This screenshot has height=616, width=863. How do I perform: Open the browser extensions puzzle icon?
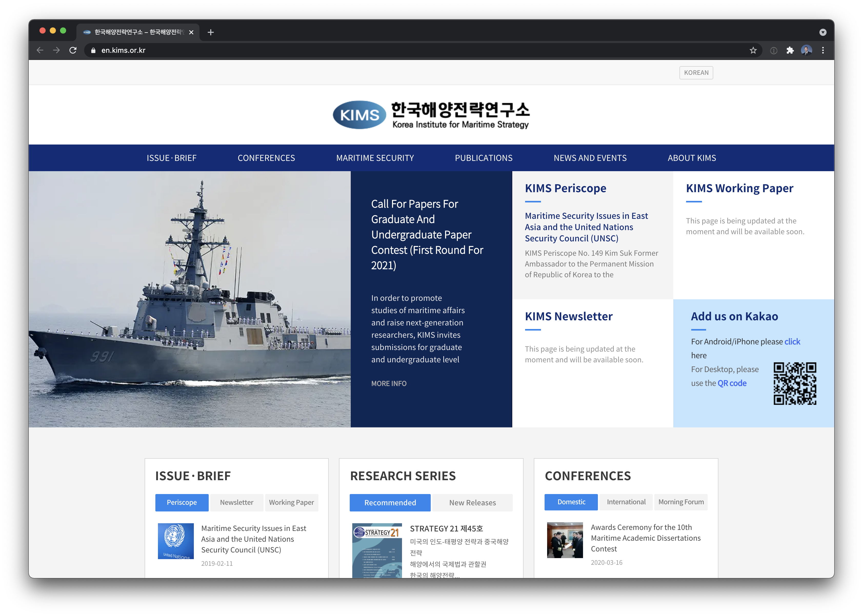(x=790, y=50)
